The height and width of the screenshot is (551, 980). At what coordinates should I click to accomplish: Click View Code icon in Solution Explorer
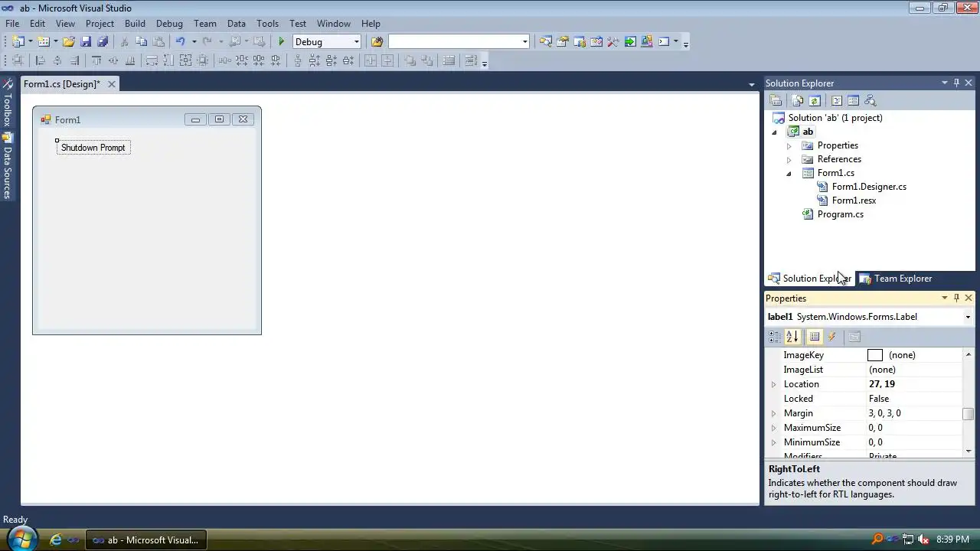coord(837,100)
